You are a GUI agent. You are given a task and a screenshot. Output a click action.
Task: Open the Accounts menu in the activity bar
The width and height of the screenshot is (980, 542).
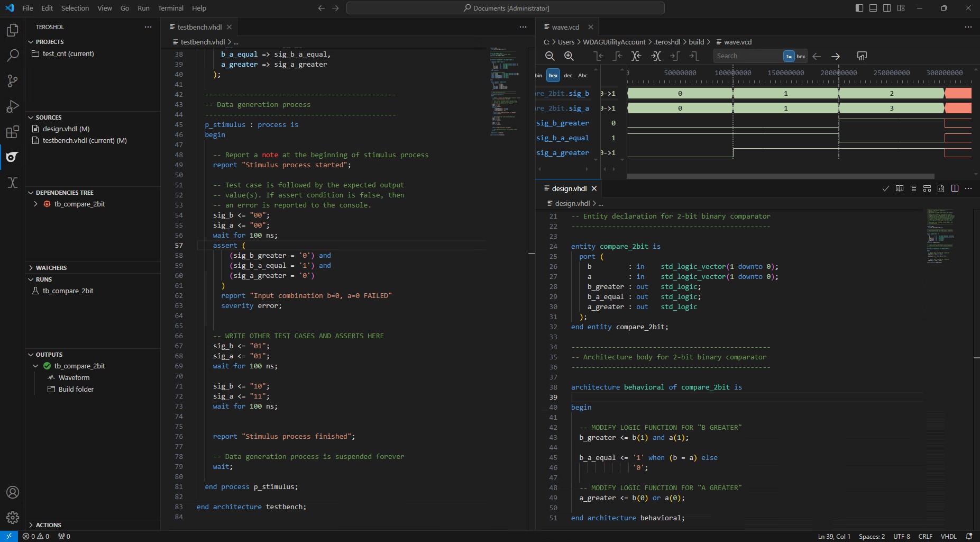pos(12,492)
